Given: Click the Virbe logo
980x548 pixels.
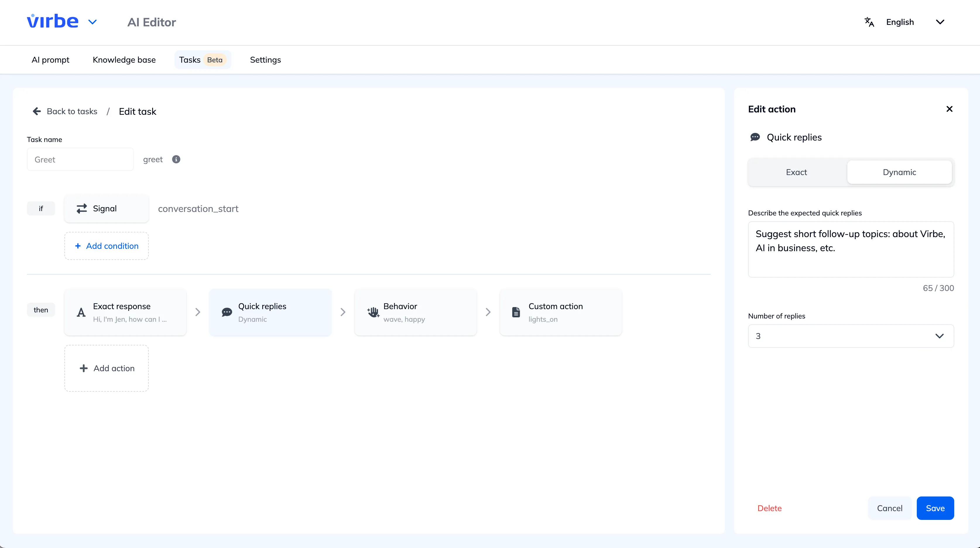Looking at the screenshot, I should (x=52, y=21).
